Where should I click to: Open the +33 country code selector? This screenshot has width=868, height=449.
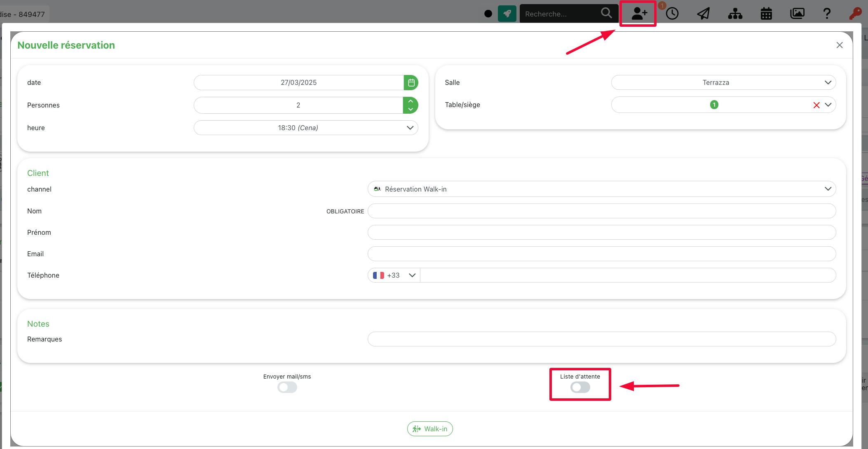click(x=394, y=275)
